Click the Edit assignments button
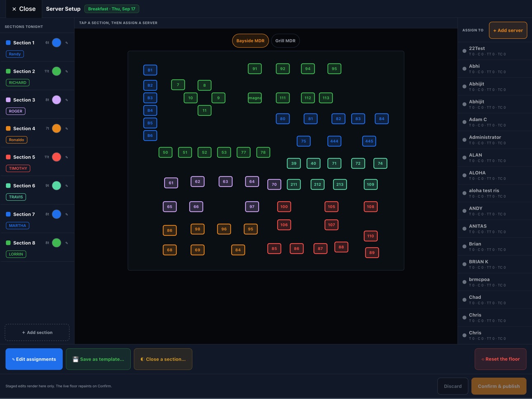This screenshot has height=399, width=532. tap(34, 359)
